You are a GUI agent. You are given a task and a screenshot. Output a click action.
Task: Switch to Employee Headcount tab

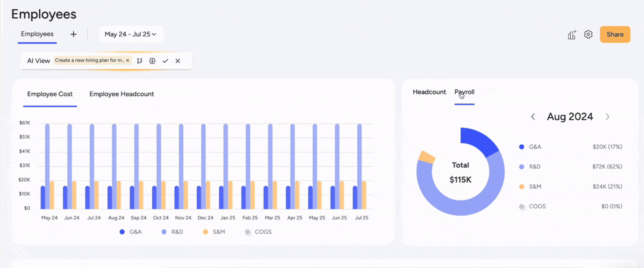pos(122,94)
